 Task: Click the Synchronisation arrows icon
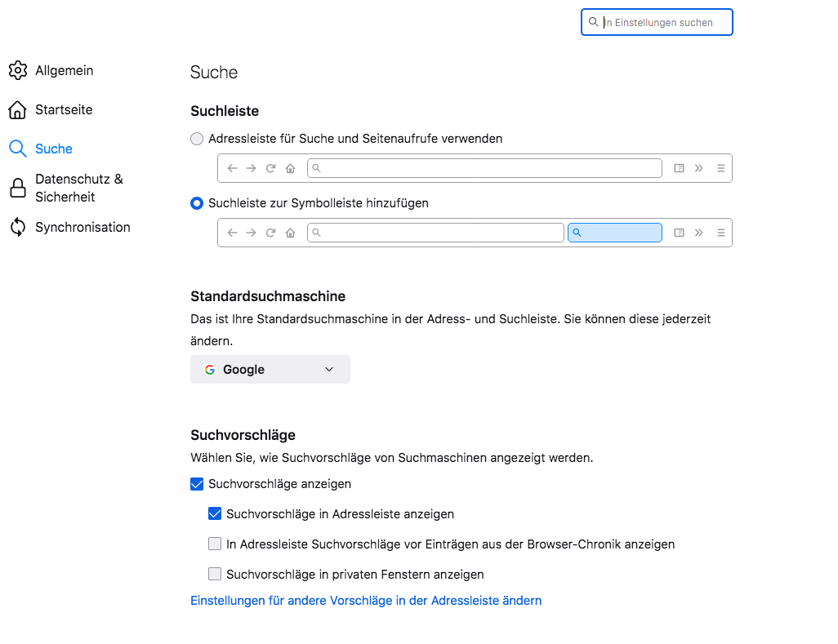point(18,228)
